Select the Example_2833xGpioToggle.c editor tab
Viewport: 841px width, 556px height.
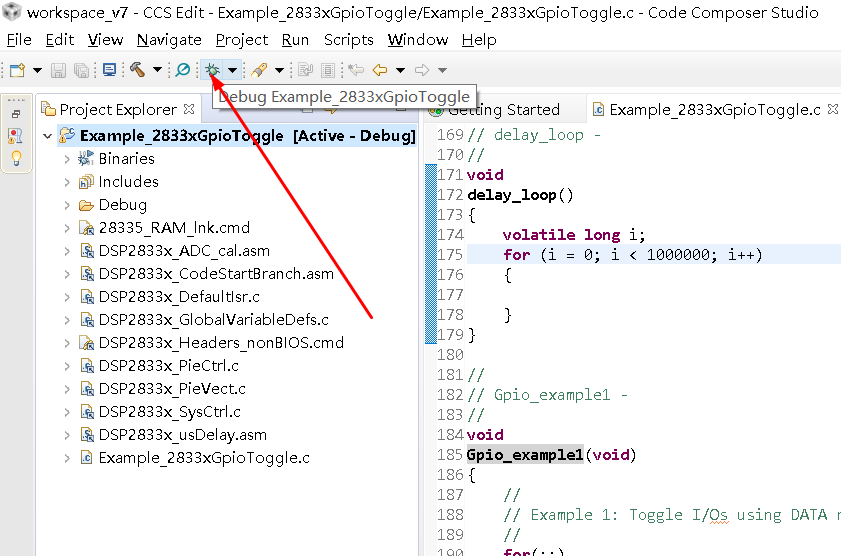click(x=714, y=110)
